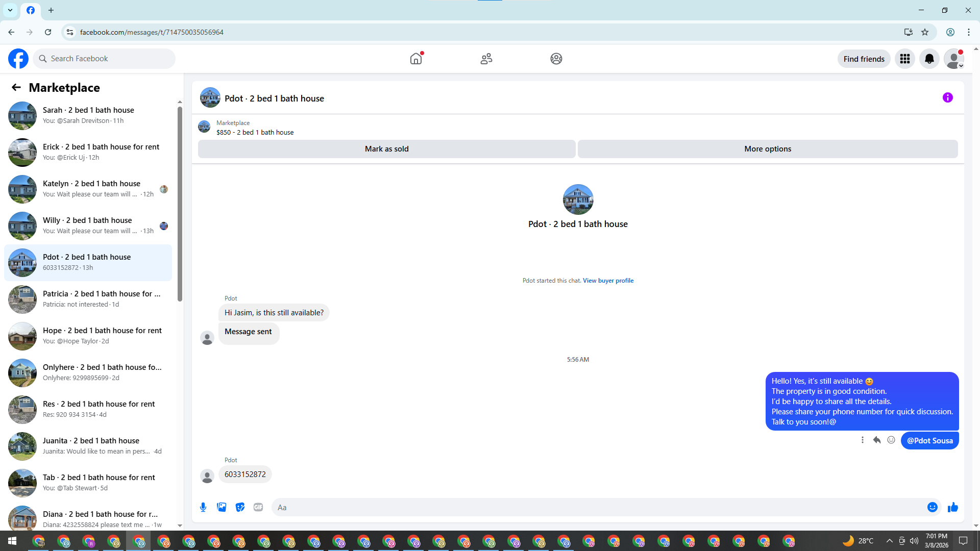Screen dimensions: 980x551
Task: Open the sticker picker icon
Action: (x=240, y=507)
